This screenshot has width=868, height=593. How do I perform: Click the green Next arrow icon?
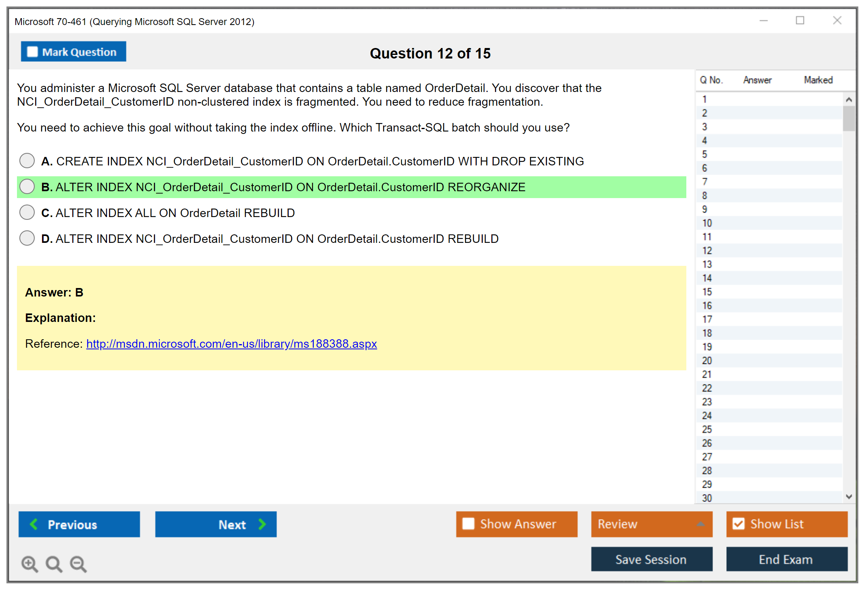coord(262,524)
